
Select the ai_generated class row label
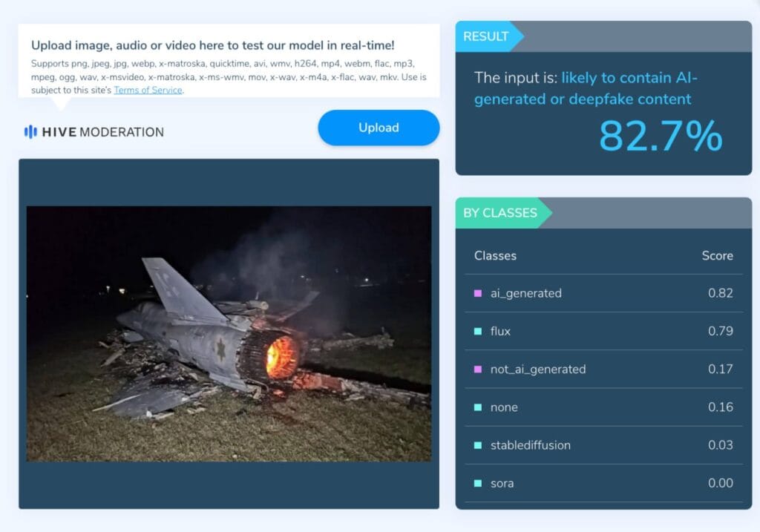[x=526, y=293]
